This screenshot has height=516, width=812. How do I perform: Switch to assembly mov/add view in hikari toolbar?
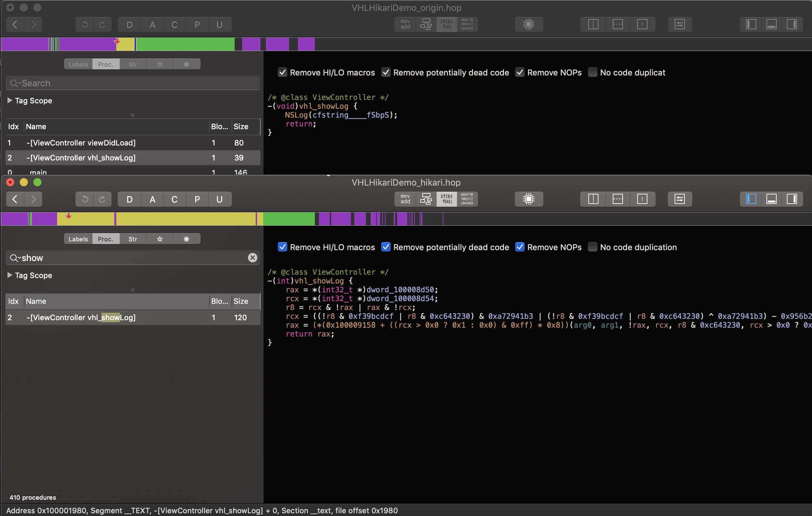(405, 199)
